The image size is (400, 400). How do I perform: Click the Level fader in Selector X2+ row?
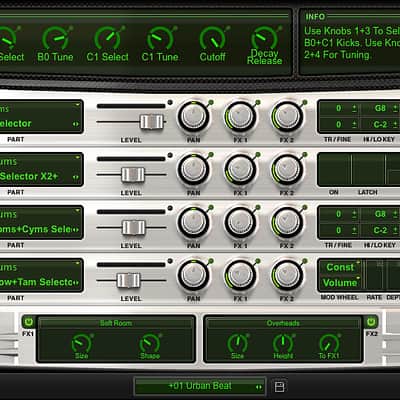tap(133, 175)
